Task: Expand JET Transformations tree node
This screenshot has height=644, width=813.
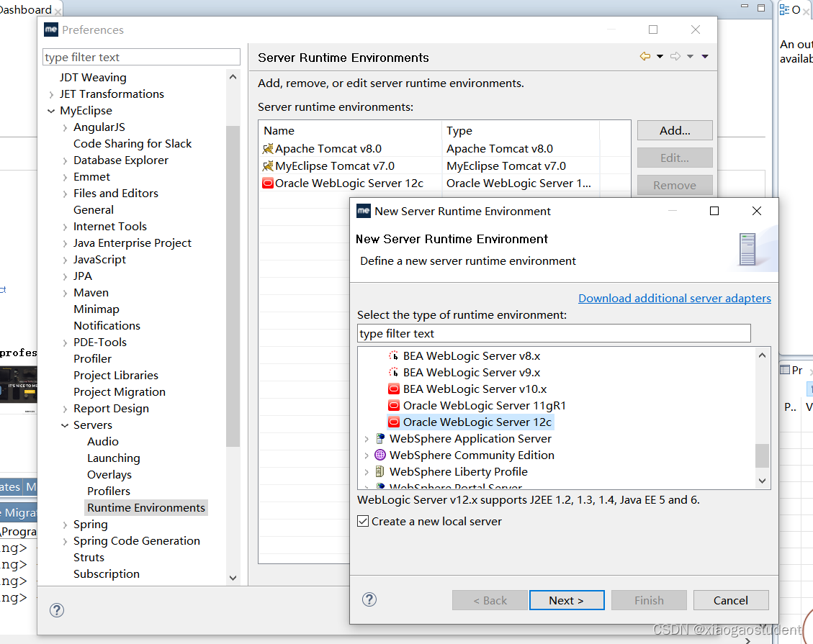Action: 51,94
